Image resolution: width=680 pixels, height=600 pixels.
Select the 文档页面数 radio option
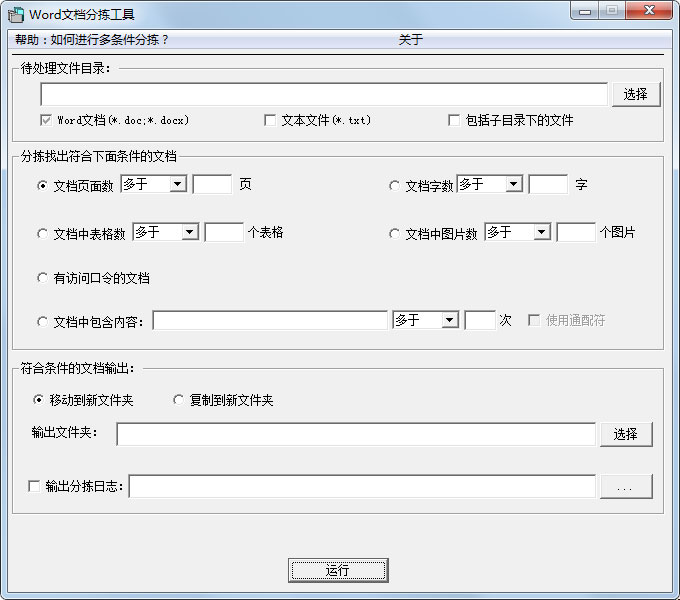[42, 185]
